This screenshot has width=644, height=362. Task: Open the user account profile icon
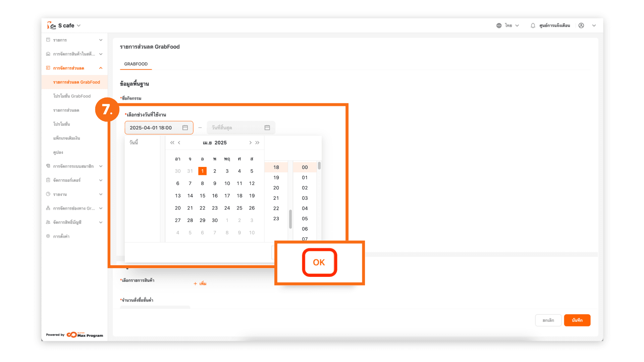point(581,25)
